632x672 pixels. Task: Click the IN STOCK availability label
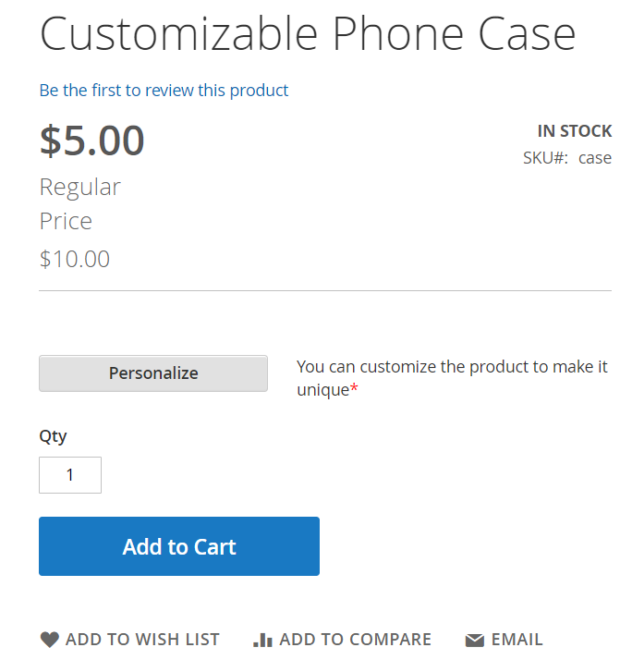(575, 131)
